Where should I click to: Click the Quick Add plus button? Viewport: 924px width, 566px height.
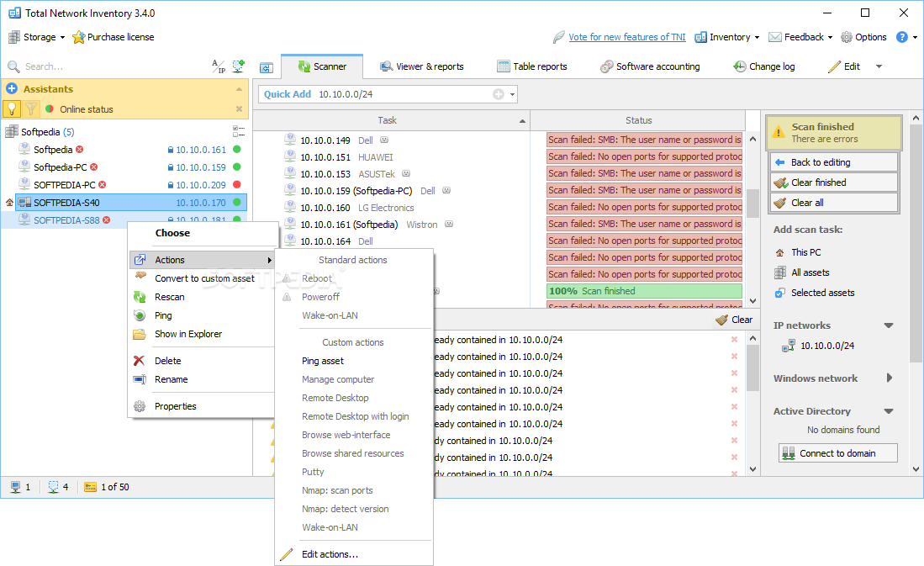tap(499, 94)
